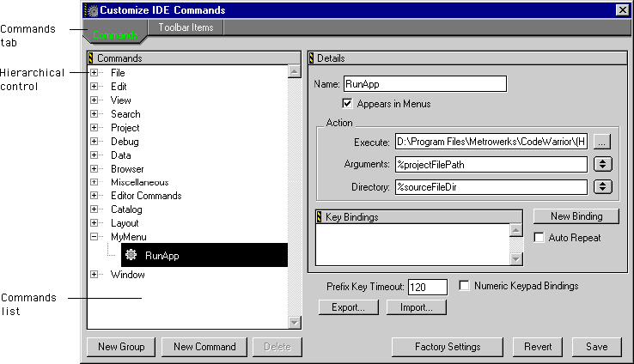Click the Key Bindings header stripe icon

(319, 217)
